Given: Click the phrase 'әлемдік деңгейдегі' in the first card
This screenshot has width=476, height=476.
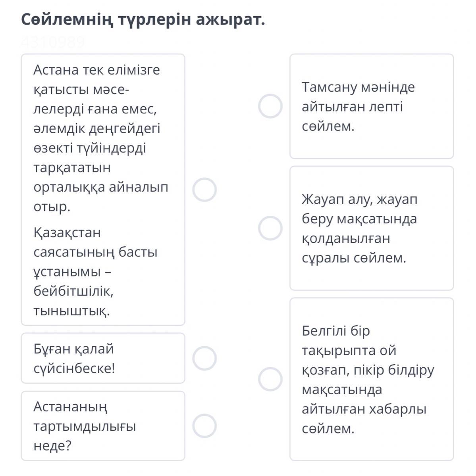Looking at the screenshot, I should [x=97, y=129].
